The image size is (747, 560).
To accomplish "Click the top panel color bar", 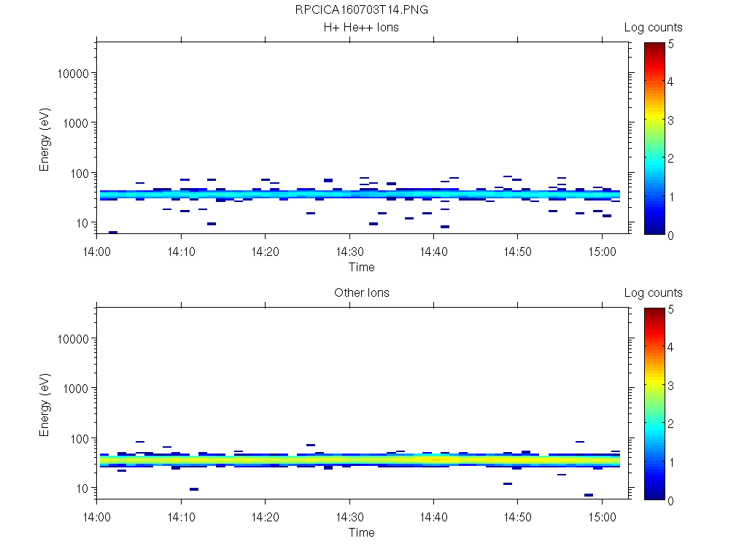I will [x=654, y=139].
